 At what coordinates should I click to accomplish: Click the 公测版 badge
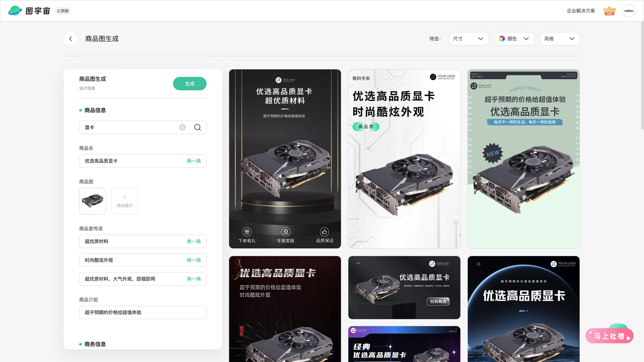coord(63,11)
